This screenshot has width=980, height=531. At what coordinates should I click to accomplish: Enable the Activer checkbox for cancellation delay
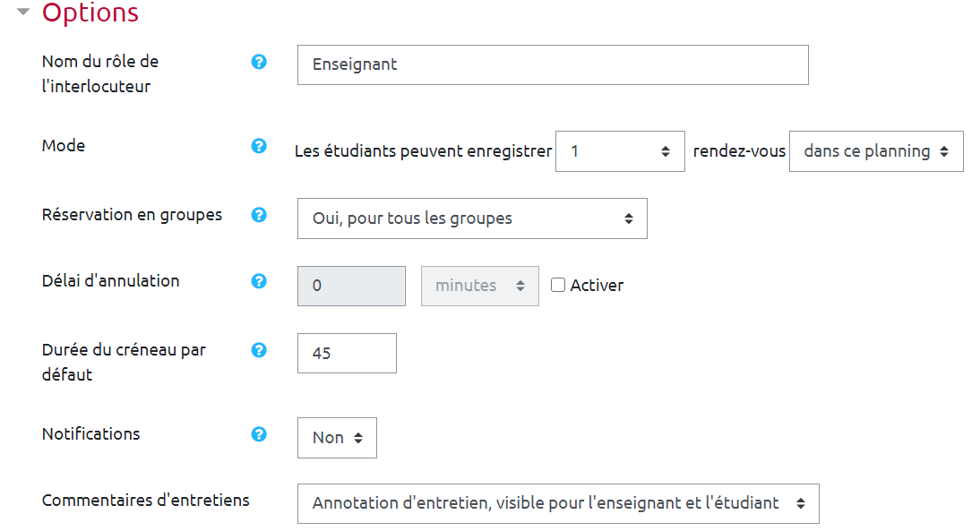coord(558,286)
